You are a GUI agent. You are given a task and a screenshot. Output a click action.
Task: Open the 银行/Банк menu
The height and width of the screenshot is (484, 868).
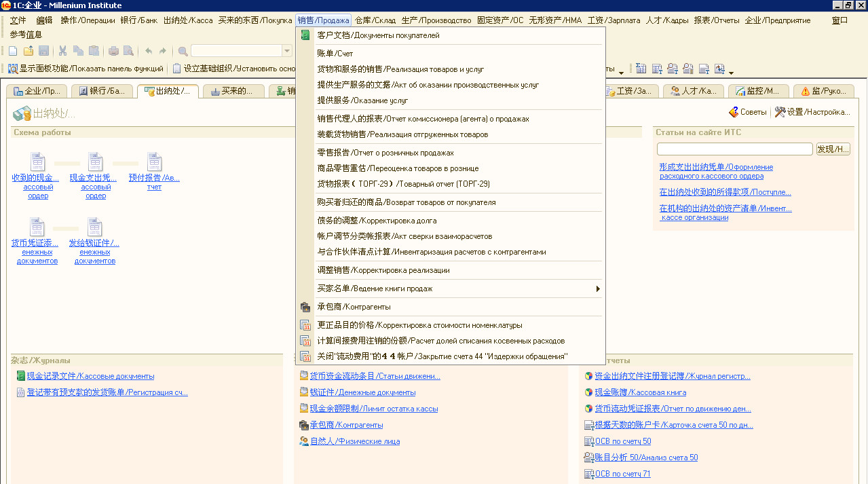click(139, 20)
